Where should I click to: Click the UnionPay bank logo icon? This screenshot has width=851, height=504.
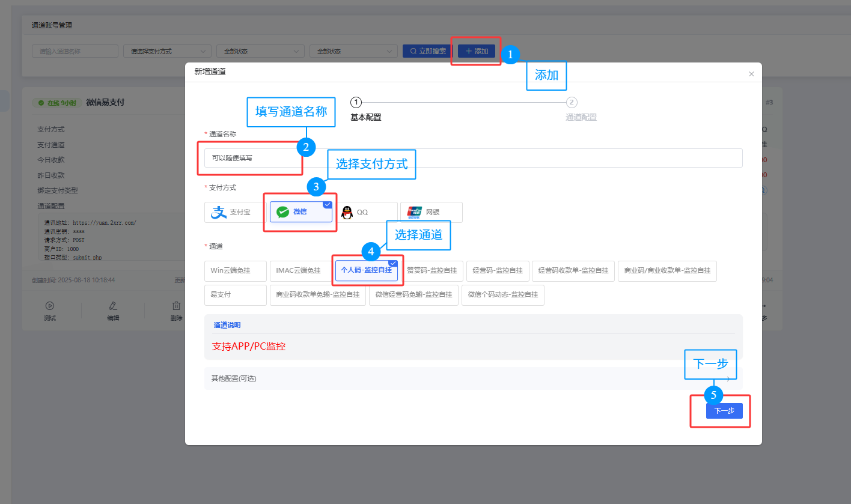414,212
